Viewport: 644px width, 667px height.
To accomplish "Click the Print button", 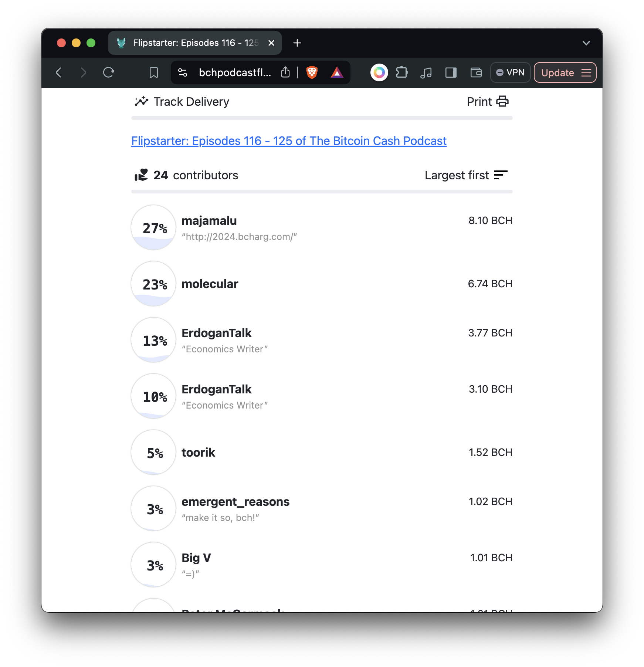I will click(x=488, y=102).
